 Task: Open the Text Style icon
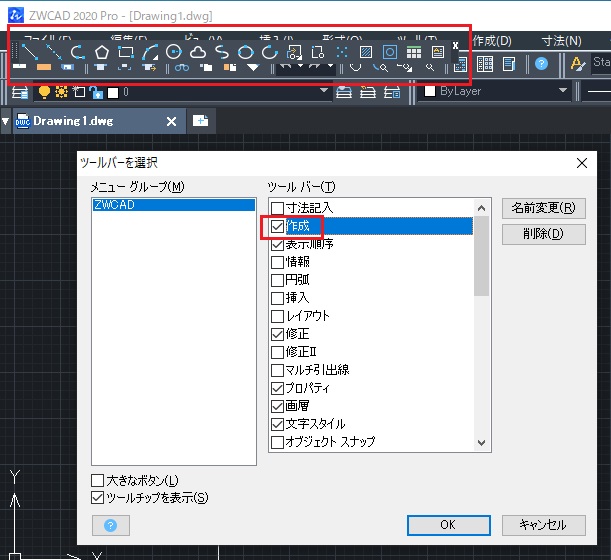point(577,64)
